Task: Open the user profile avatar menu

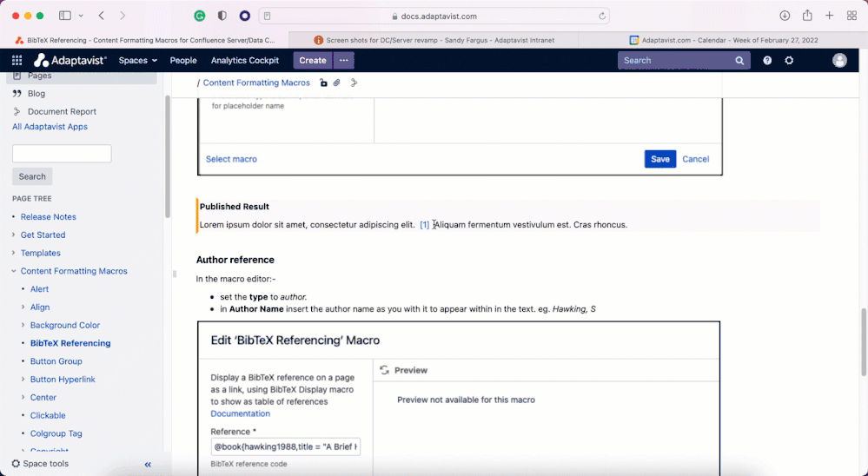Action: click(x=840, y=60)
